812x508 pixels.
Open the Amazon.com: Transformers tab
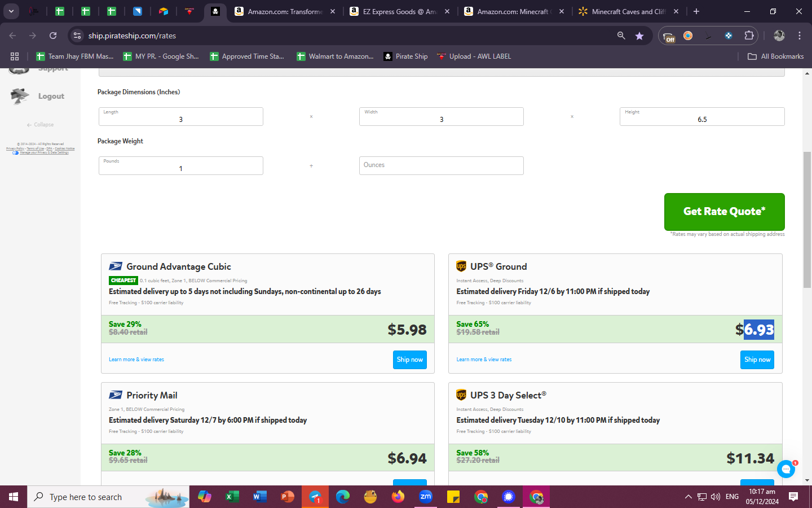click(285, 11)
